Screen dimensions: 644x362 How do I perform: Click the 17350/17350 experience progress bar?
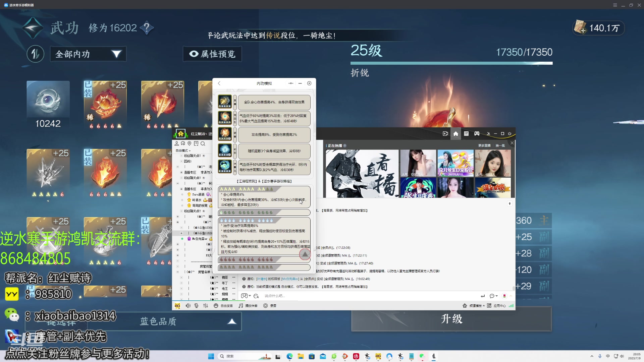click(x=451, y=63)
